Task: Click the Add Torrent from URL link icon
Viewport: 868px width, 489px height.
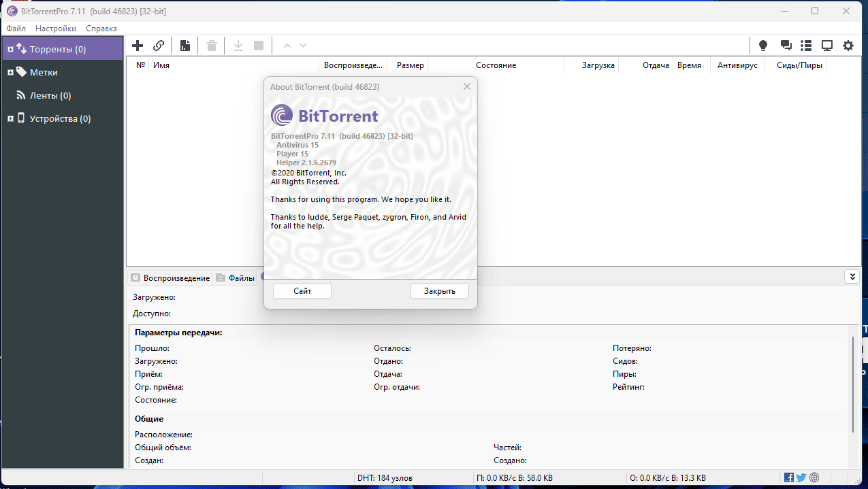Action: [x=159, y=46]
